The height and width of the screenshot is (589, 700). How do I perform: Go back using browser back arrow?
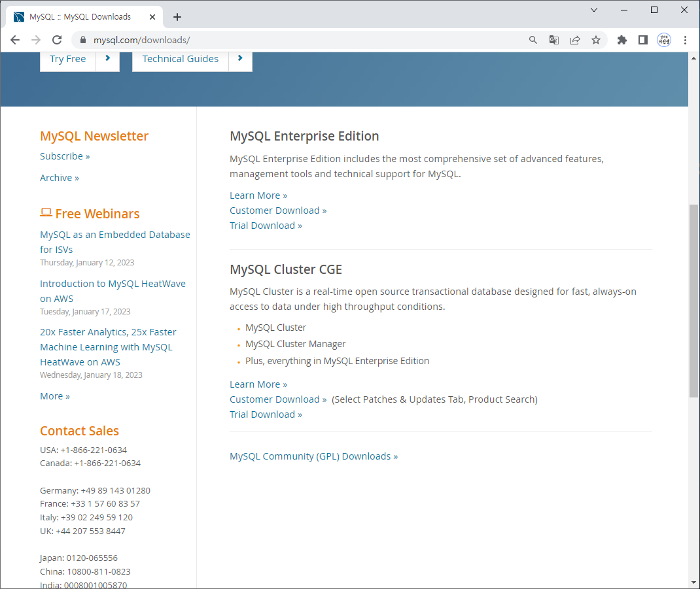pos(15,40)
